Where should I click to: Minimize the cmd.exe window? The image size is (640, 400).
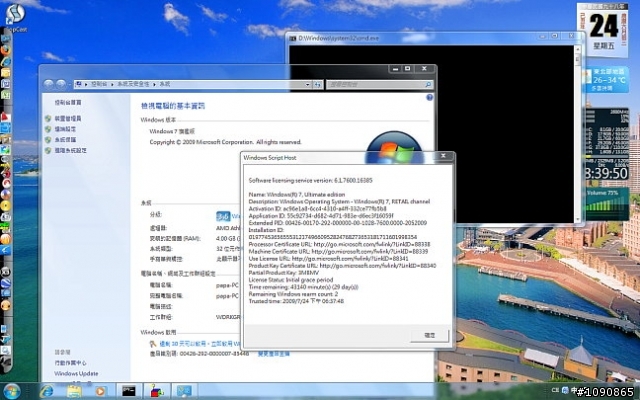coord(543,36)
